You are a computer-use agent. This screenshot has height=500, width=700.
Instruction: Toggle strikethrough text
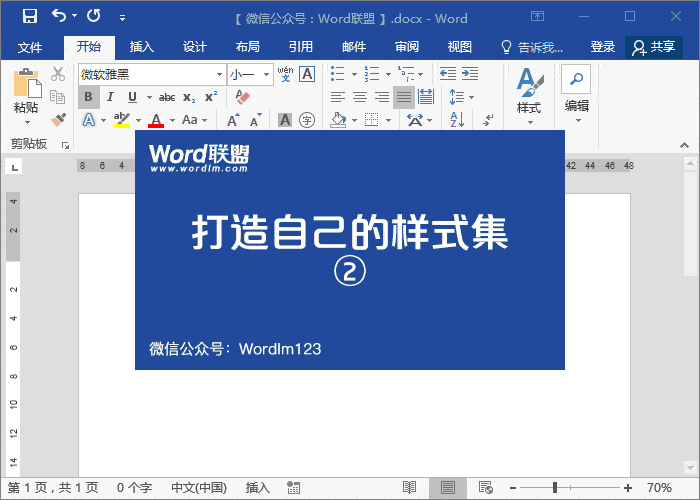[x=167, y=97]
